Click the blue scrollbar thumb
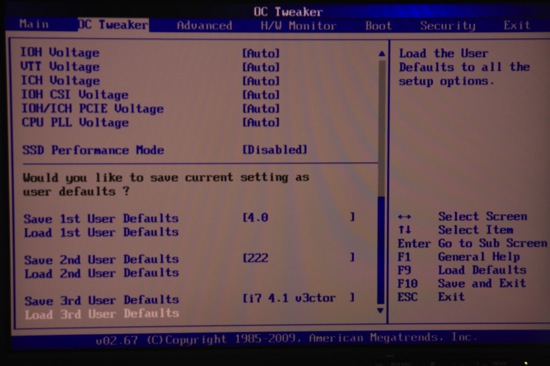Image resolution: width=550 pixels, height=366 pixels. 381,250
